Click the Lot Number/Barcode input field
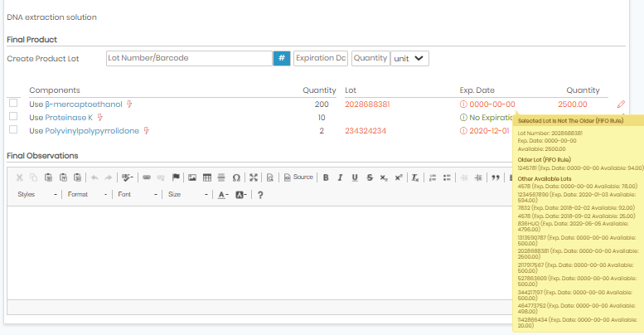The height and width of the screenshot is (335, 644). pyautogui.click(x=189, y=58)
